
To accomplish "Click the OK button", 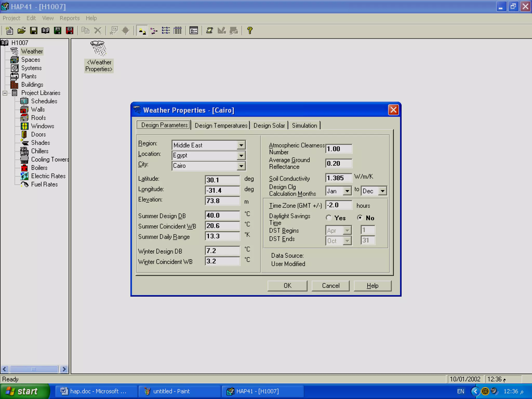I will pyautogui.click(x=287, y=286).
